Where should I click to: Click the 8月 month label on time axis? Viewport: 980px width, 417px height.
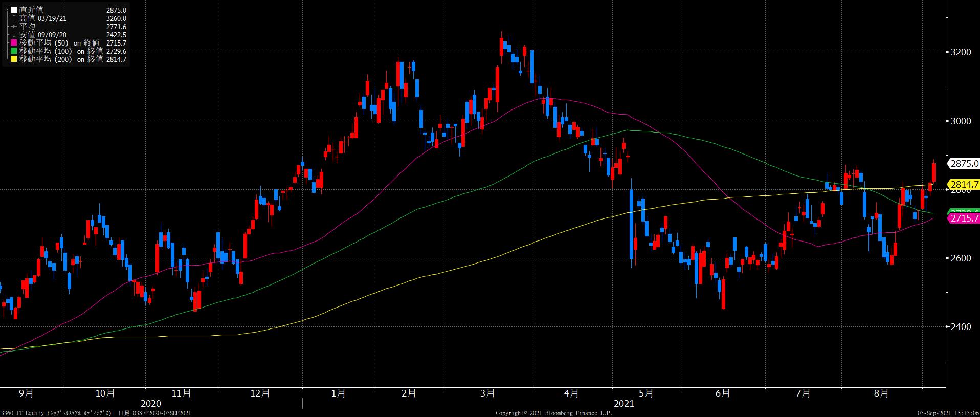click(x=881, y=393)
